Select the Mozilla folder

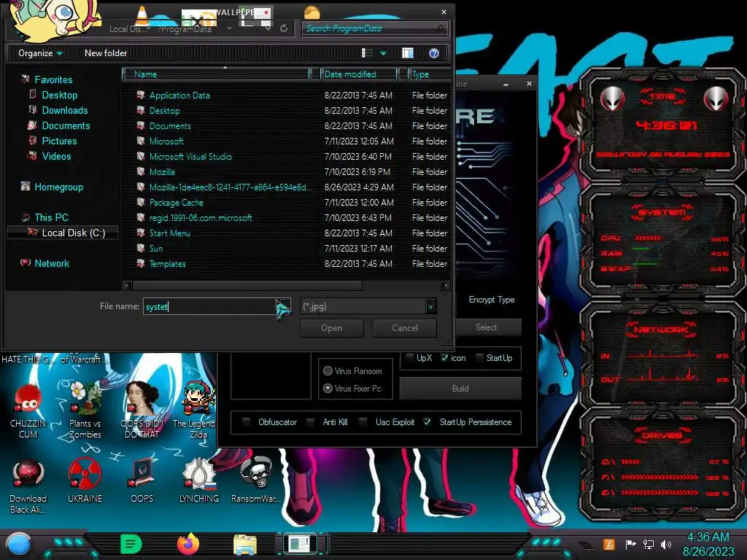click(162, 172)
